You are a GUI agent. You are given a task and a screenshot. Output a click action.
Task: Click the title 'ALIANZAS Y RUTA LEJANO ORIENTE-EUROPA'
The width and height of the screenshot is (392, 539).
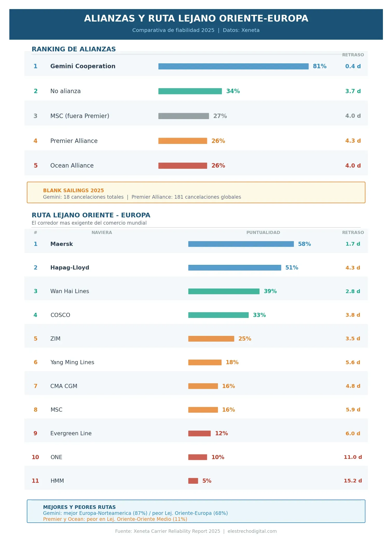(x=196, y=19)
